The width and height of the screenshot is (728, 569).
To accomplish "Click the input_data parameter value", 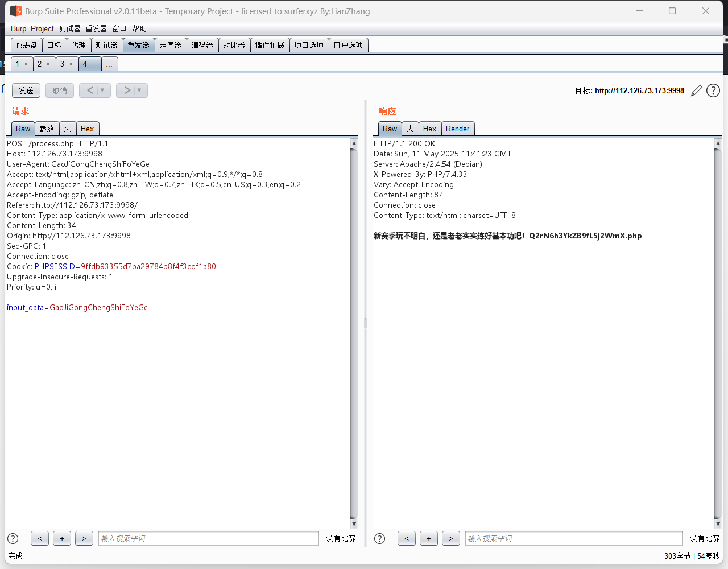I will coord(98,307).
